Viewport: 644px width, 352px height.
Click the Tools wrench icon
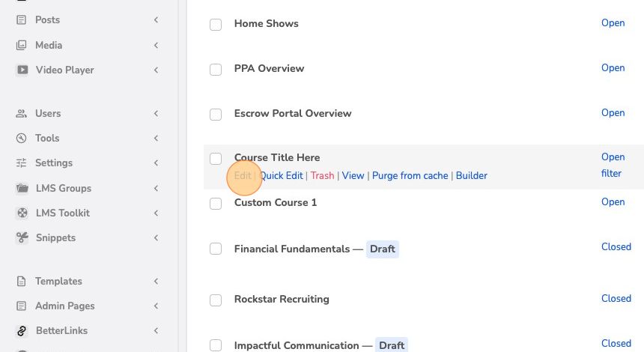(21, 138)
